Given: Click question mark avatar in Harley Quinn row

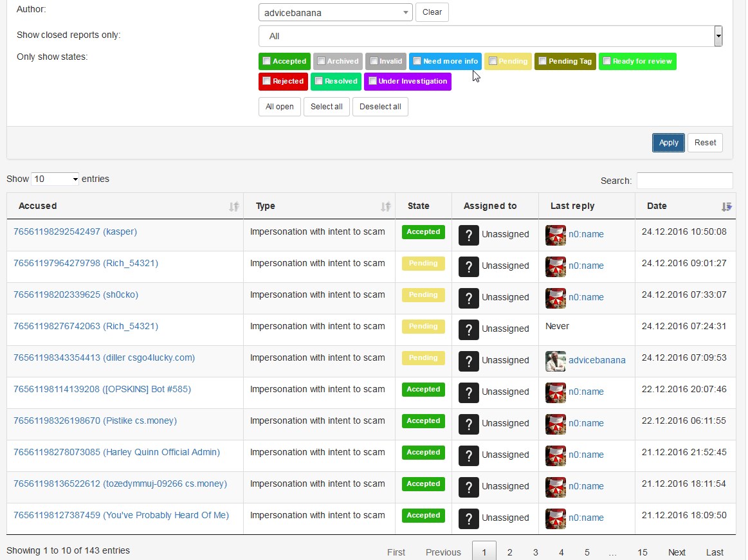Looking at the screenshot, I should tap(469, 455).
